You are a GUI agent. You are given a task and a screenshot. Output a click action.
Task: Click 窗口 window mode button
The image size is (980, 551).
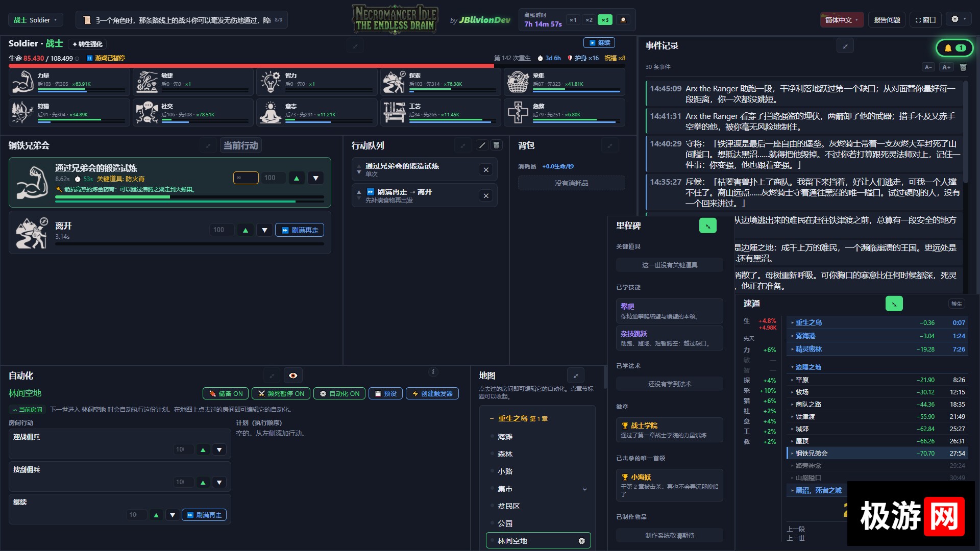[926, 20]
